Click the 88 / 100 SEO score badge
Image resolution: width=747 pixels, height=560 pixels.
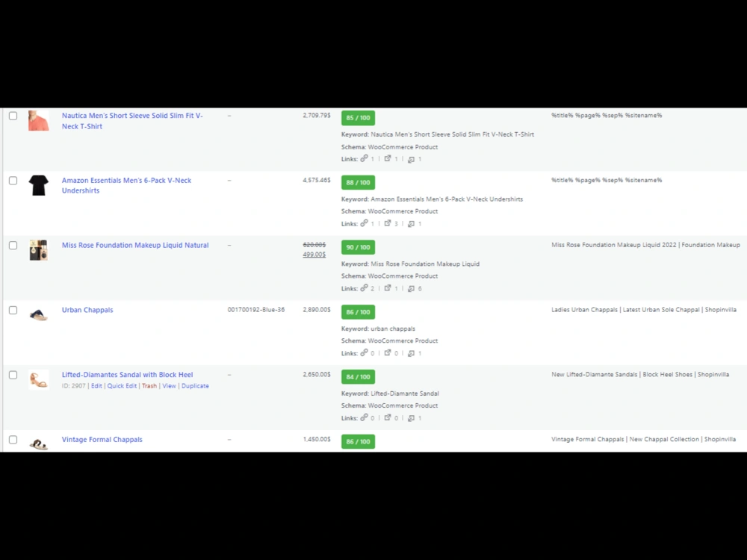(x=358, y=182)
